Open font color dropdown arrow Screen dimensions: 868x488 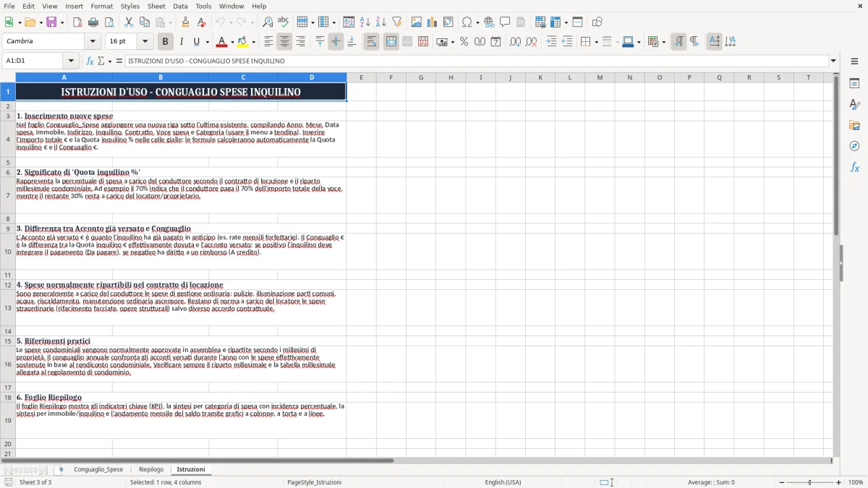(232, 42)
